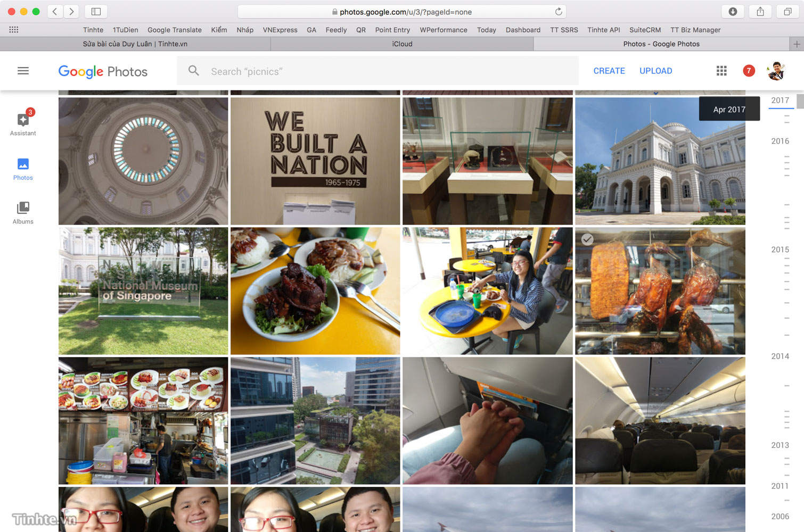Open a new tab with plus button

click(x=797, y=44)
